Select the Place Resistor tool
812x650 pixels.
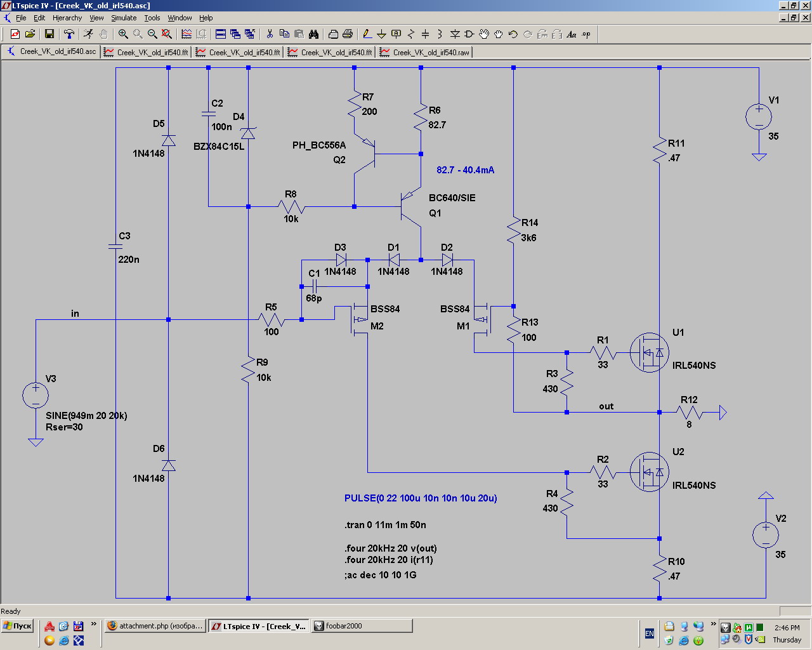(x=411, y=34)
